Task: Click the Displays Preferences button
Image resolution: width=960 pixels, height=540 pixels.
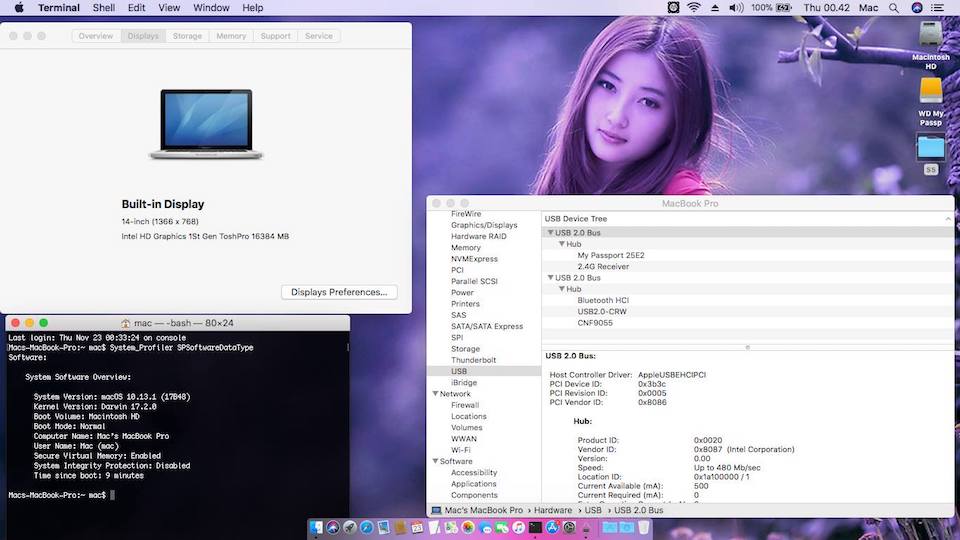Action: 339,292
